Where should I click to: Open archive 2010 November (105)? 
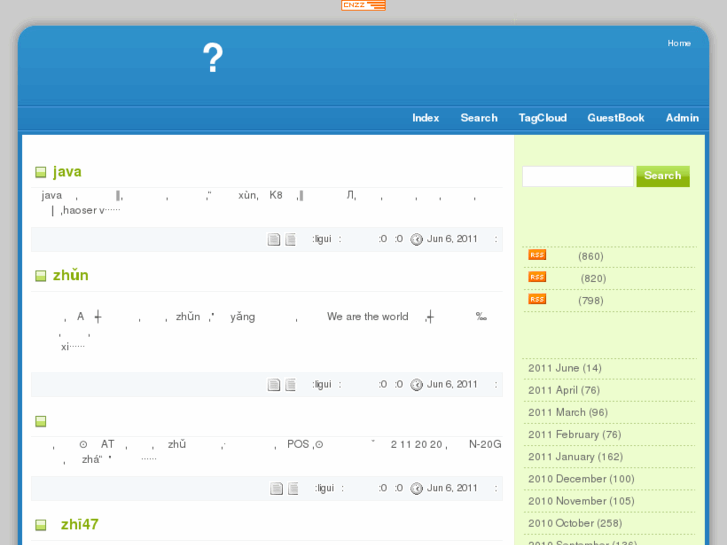(581, 501)
